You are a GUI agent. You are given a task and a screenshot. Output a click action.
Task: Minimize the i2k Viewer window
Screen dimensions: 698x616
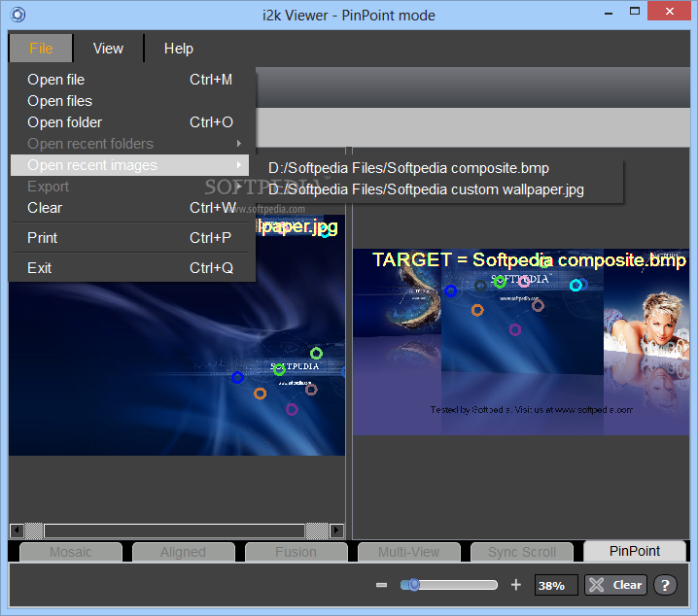pos(609,13)
